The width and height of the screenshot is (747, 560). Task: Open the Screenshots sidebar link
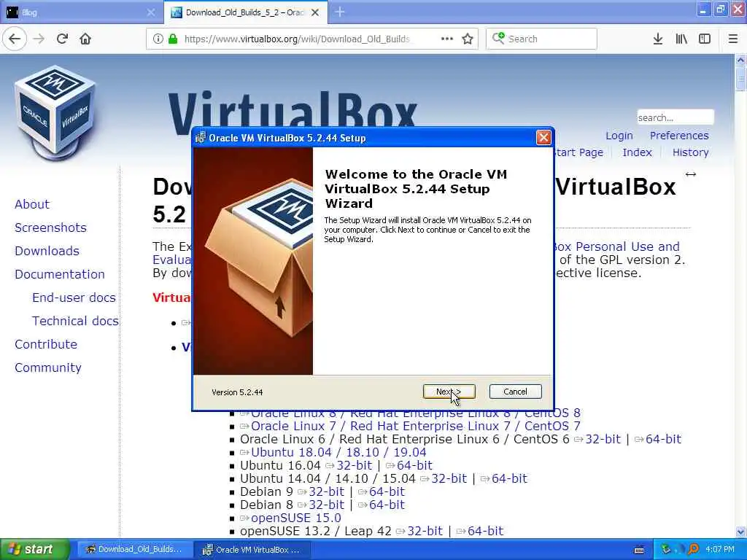coord(50,227)
